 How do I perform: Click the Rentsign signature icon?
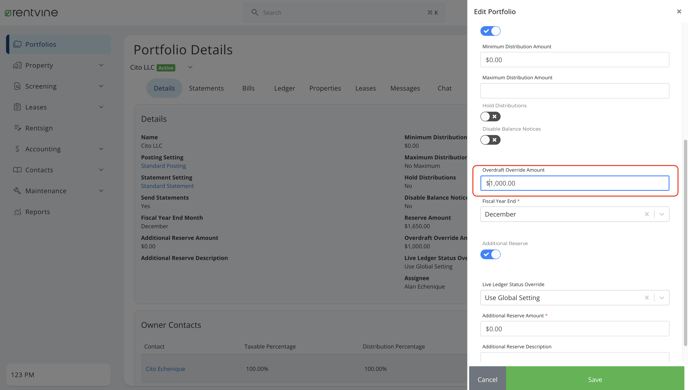click(x=18, y=128)
